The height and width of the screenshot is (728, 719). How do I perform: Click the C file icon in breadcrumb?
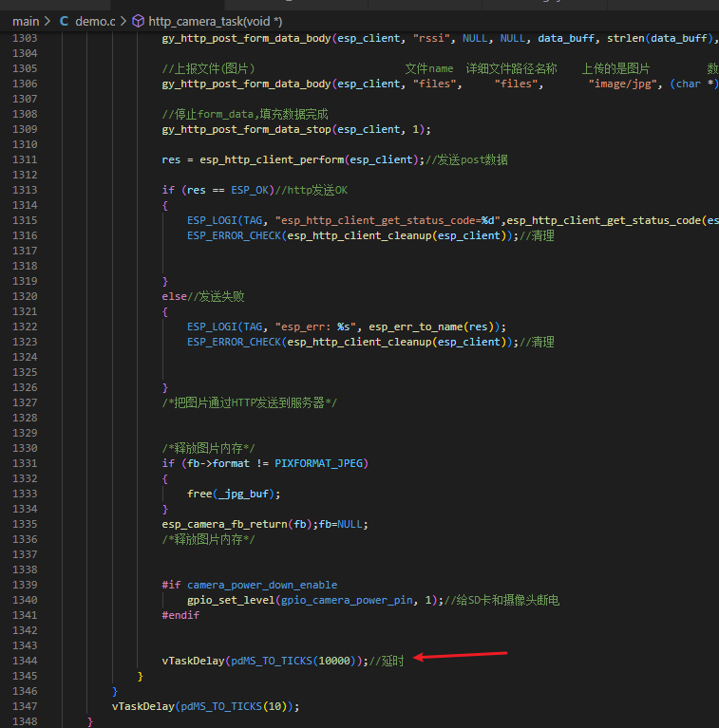coord(64,22)
